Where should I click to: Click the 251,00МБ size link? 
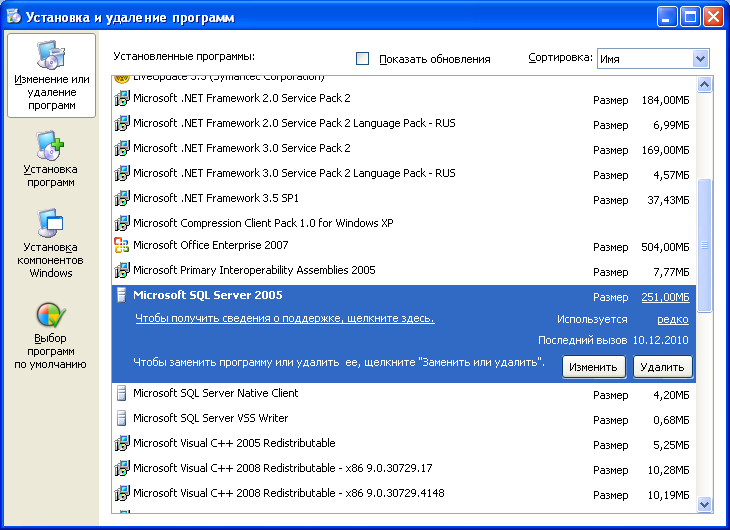pyautogui.click(x=665, y=297)
